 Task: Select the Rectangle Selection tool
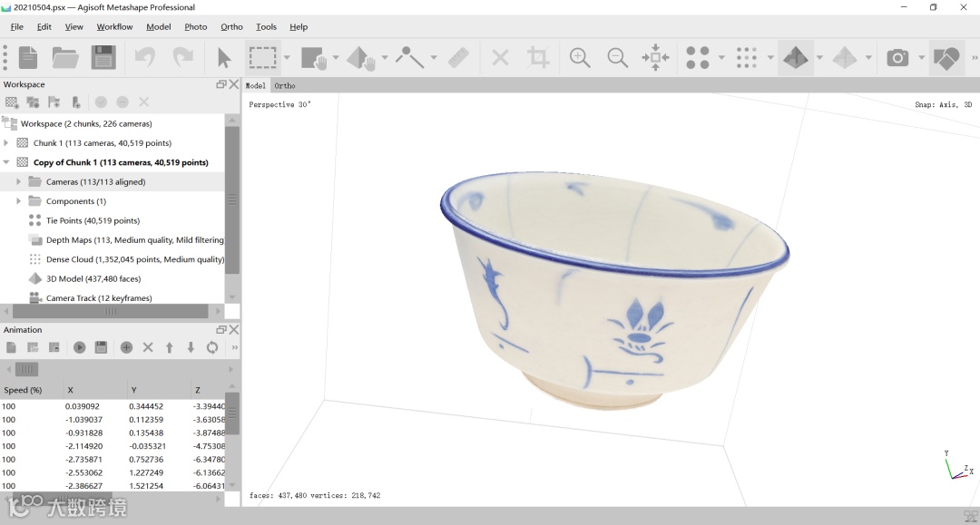click(x=262, y=57)
